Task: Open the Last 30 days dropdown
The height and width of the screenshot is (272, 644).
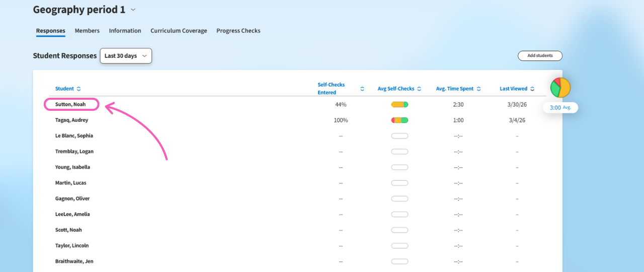Action: coord(126,56)
